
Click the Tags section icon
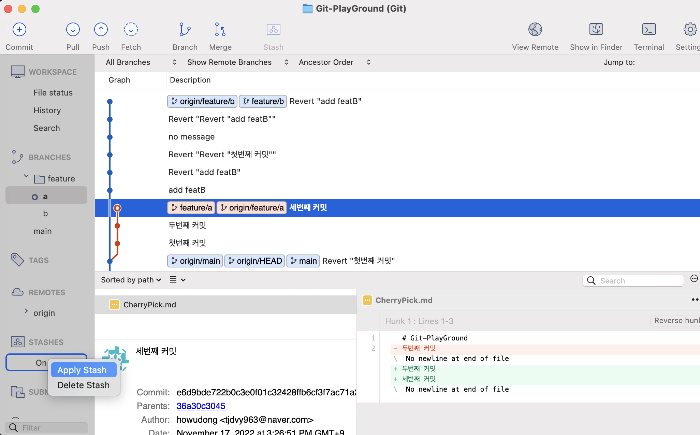[17, 259]
